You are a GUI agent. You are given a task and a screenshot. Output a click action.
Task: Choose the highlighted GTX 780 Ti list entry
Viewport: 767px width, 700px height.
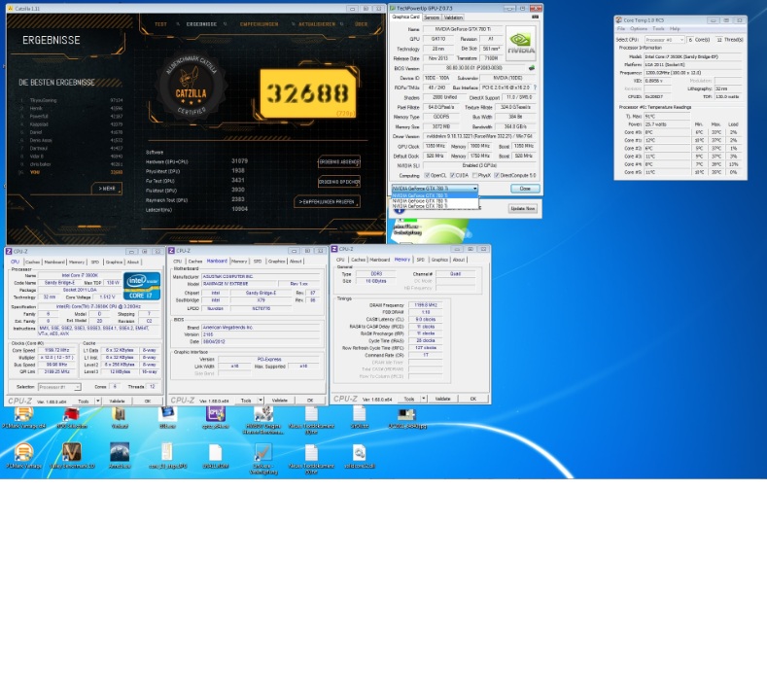(x=435, y=195)
